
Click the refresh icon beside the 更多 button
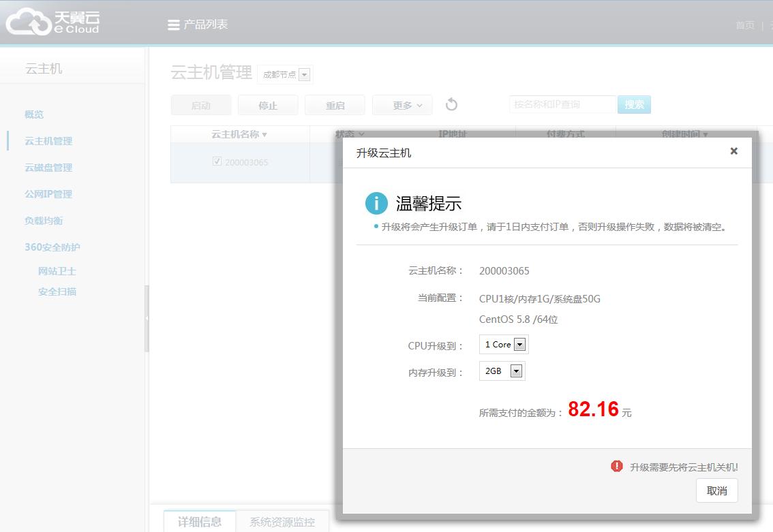[451, 105]
